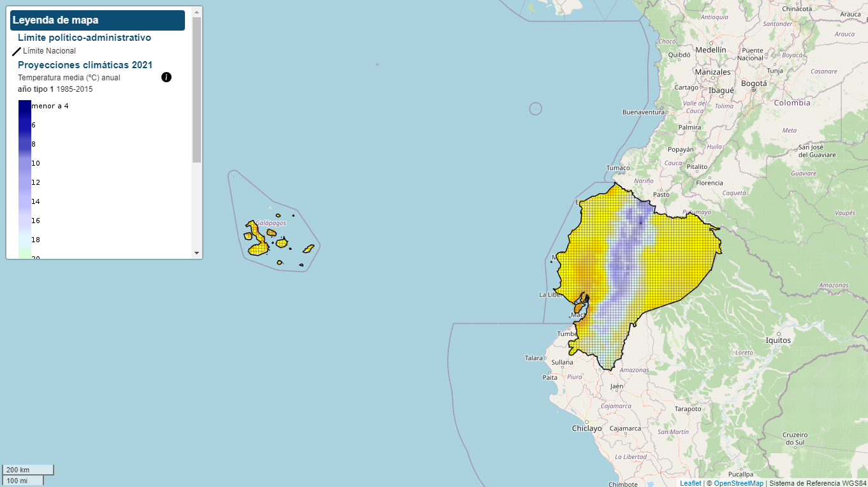The image size is (868, 487).
Task: Click the Florencia city label
Action: tap(709, 183)
